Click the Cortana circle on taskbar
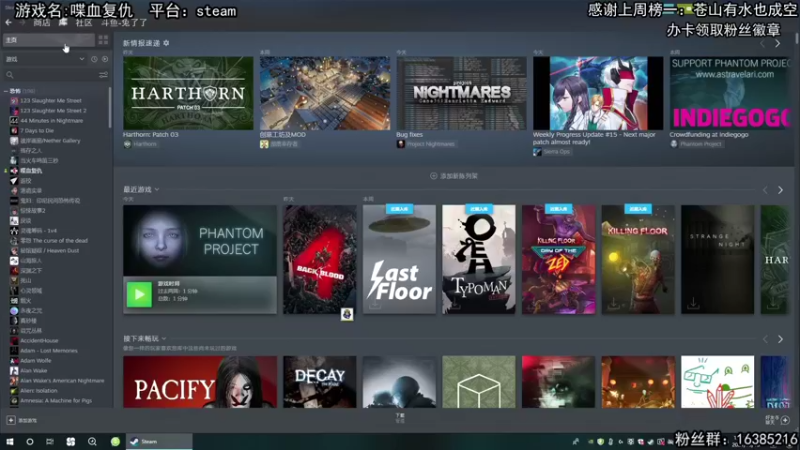Image resolution: width=800 pixels, height=450 pixels. pyautogui.click(x=30, y=441)
